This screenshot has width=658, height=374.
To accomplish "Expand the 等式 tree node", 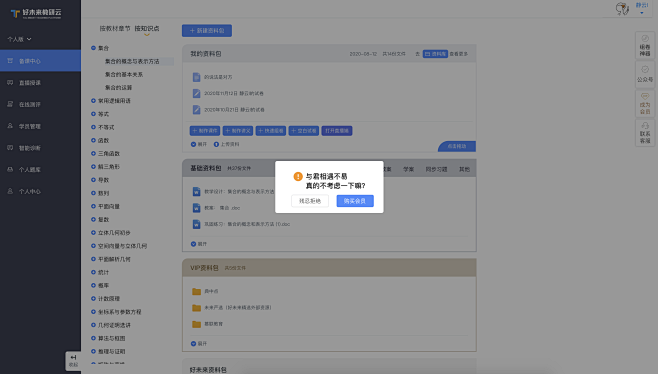I will coord(93,114).
